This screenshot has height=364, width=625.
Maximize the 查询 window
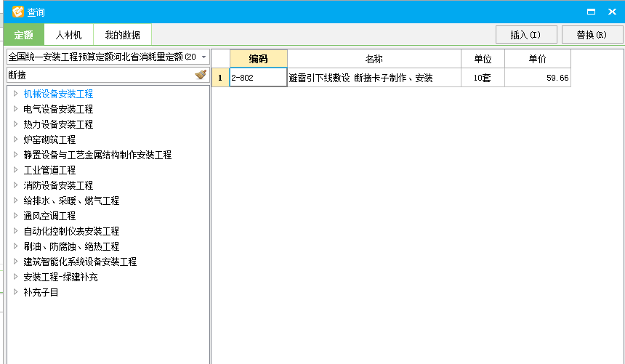591,12
